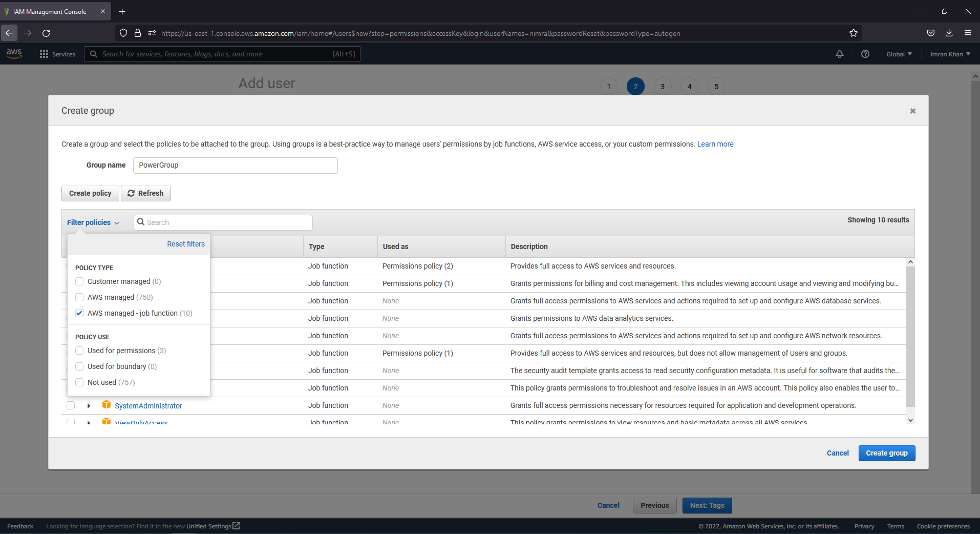Click the Create policy button
The height and width of the screenshot is (534, 980).
click(x=90, y=193)
